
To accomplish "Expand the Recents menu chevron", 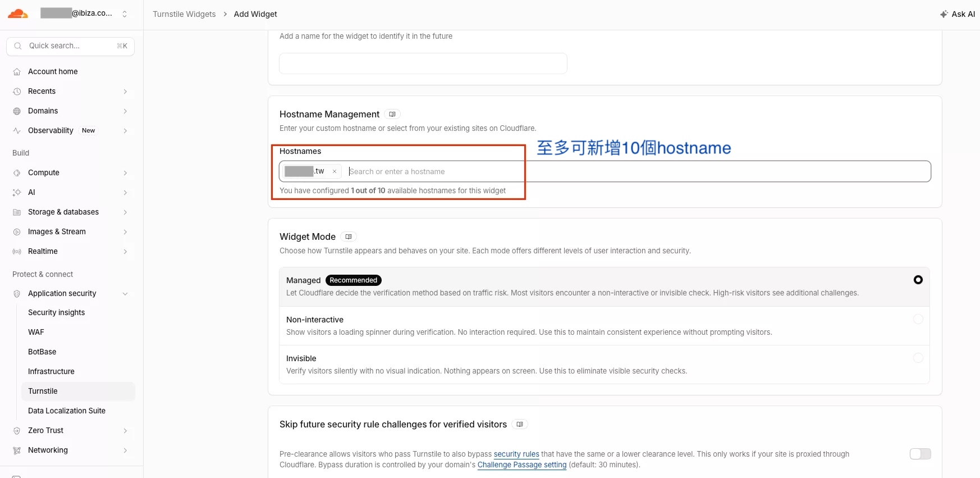I will click(x=125, y=92).
